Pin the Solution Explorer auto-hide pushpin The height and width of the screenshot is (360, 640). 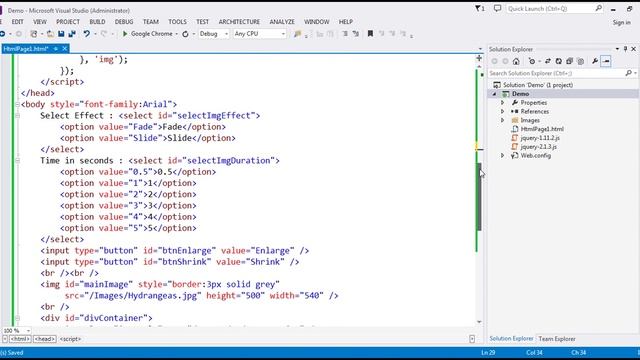(625, 49)
